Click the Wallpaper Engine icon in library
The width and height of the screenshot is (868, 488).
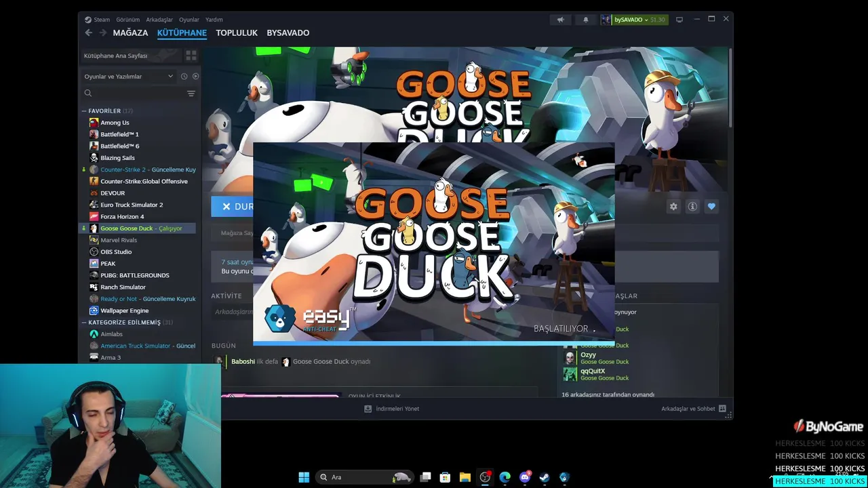[94, 310]
